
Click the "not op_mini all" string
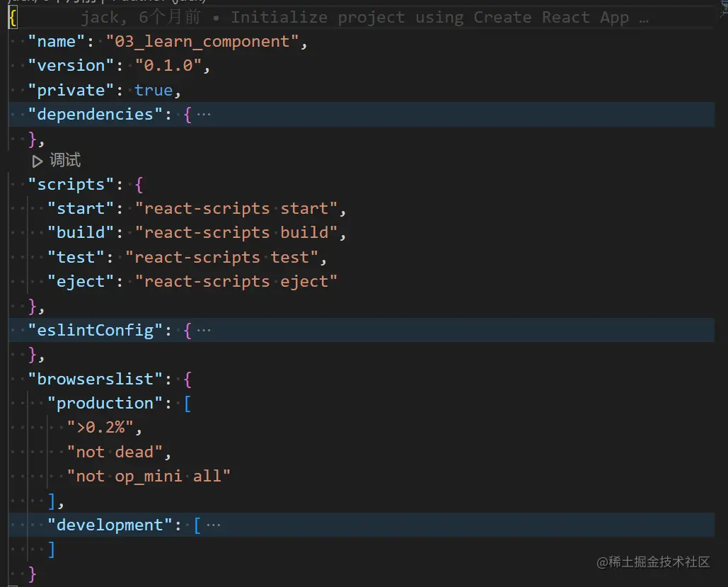tap(149, 477)
